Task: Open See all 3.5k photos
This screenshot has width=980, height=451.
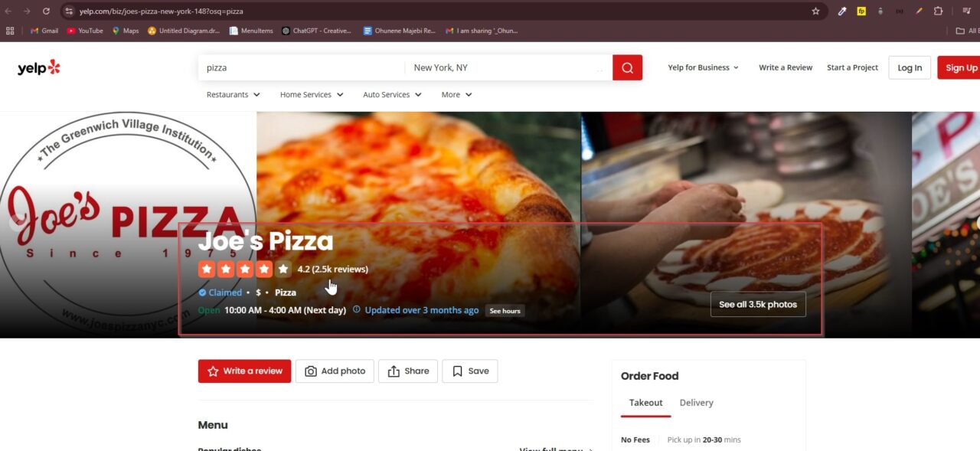Action: click(757, 304)
